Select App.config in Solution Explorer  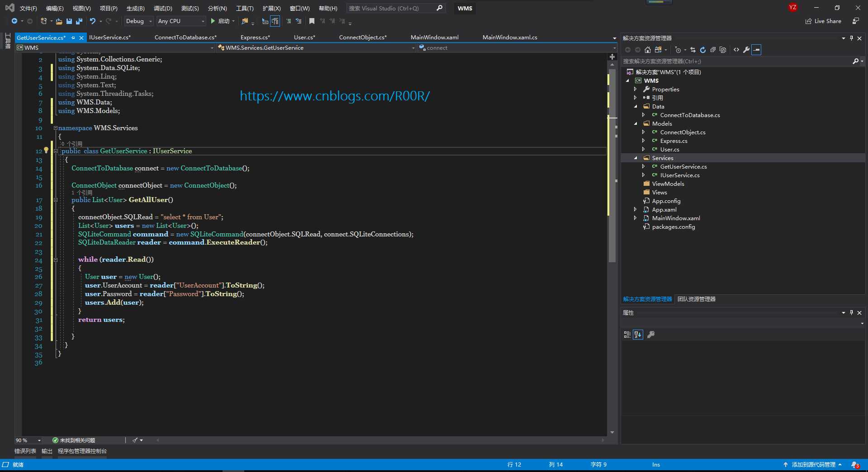click(666, 201)
